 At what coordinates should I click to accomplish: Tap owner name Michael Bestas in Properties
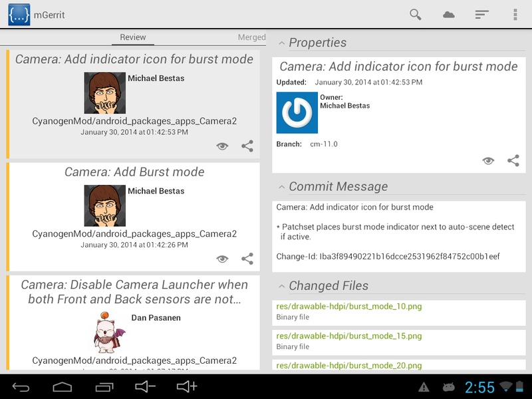(x=344, y=106)
